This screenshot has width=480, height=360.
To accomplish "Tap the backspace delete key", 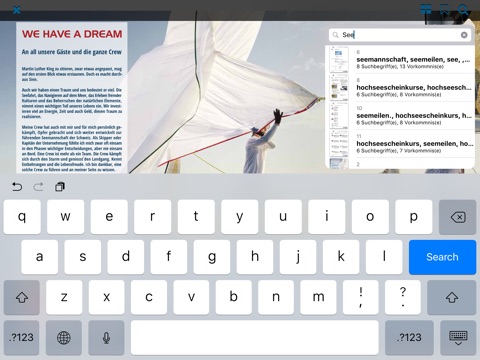I will point(457,217).
